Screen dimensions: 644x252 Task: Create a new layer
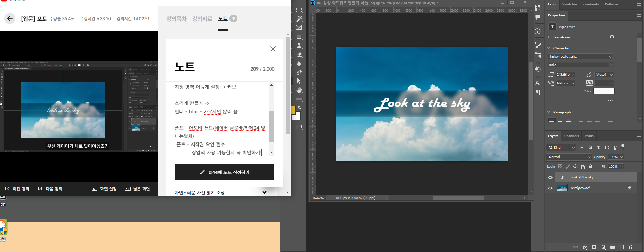pos(622,247)
